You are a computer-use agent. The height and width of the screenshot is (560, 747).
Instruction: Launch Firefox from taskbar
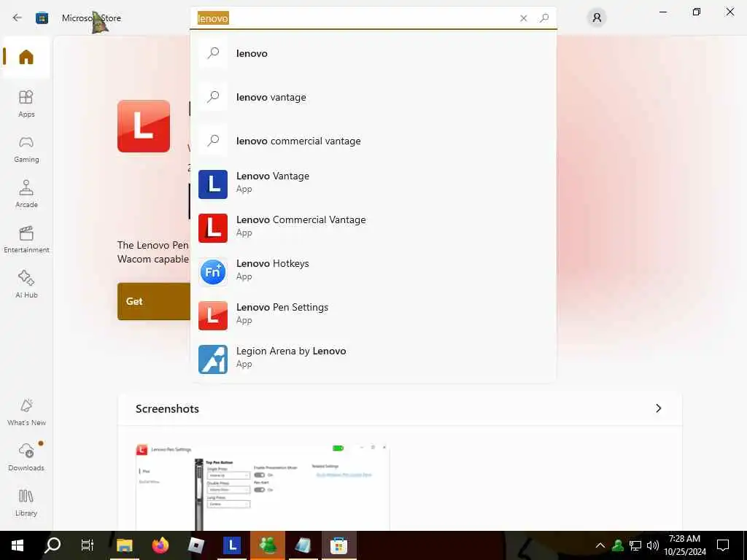(160, 545)
